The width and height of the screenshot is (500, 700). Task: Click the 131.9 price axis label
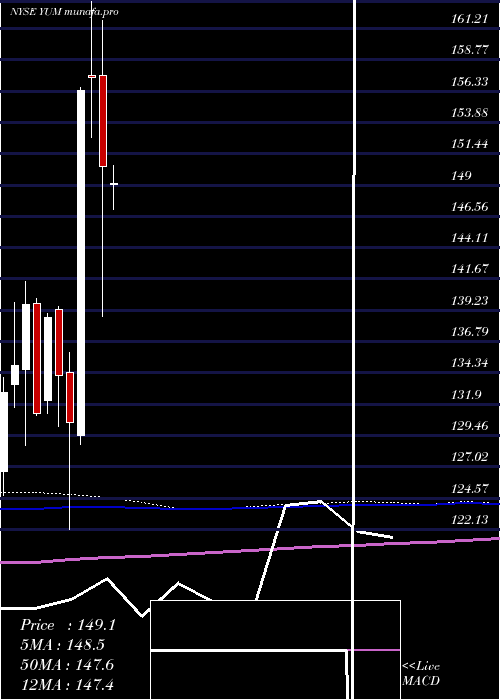[466, 394]
